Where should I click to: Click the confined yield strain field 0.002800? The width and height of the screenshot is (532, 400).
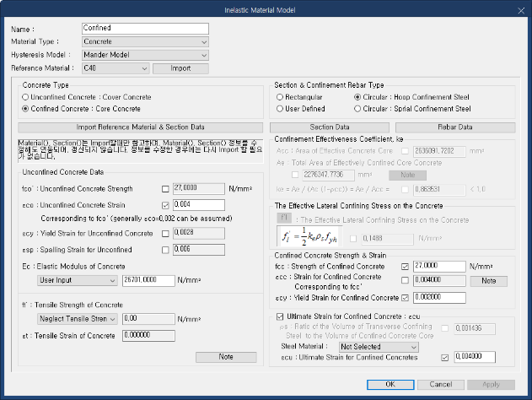(x=439, y=298)
